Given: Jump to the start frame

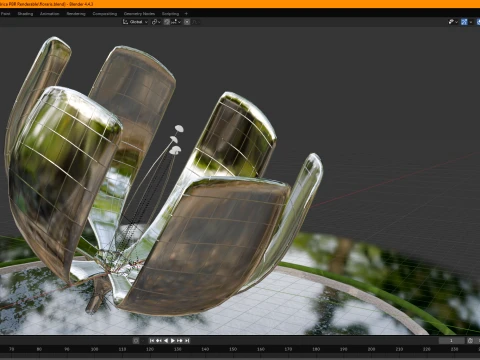Looking at the screenshot, I should pos(152,340).
